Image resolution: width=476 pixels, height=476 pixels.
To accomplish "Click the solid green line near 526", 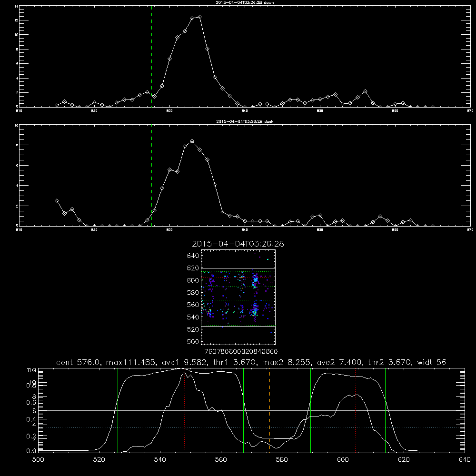I will 118,410.
